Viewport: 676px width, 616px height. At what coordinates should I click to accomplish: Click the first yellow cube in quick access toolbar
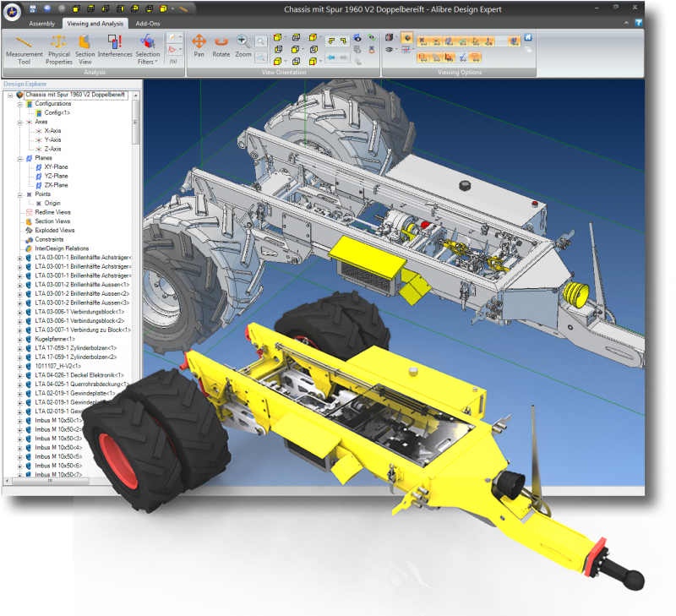[76, 8]
